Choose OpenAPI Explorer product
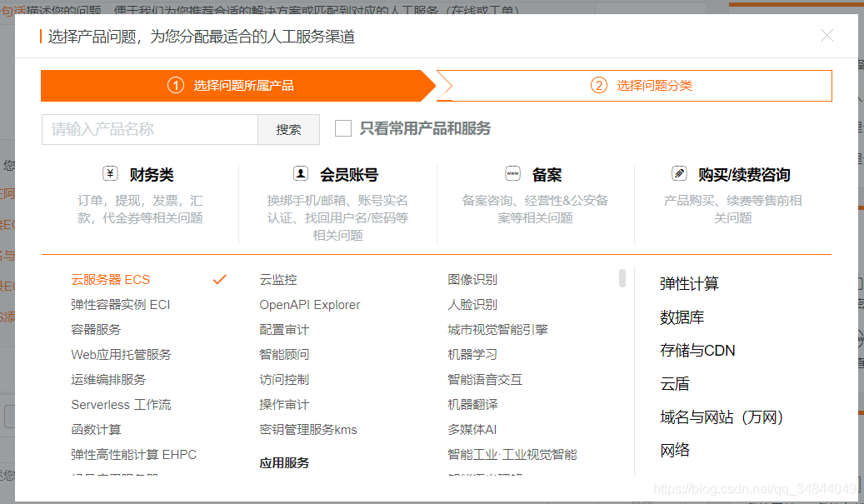 (x=310, y=305)
